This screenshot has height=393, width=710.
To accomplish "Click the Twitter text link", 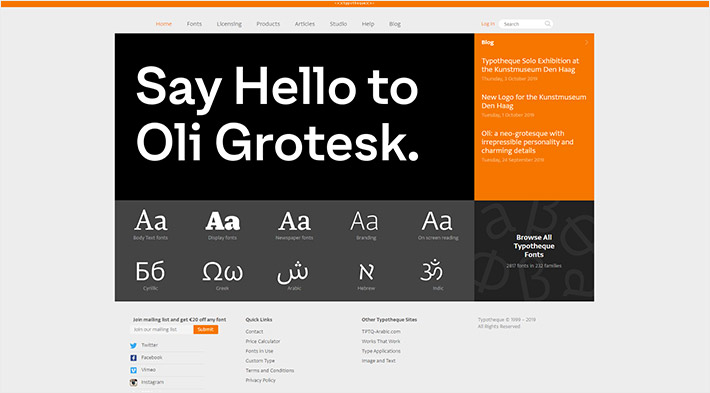I will pyautogui.click(x=149, y=345).
